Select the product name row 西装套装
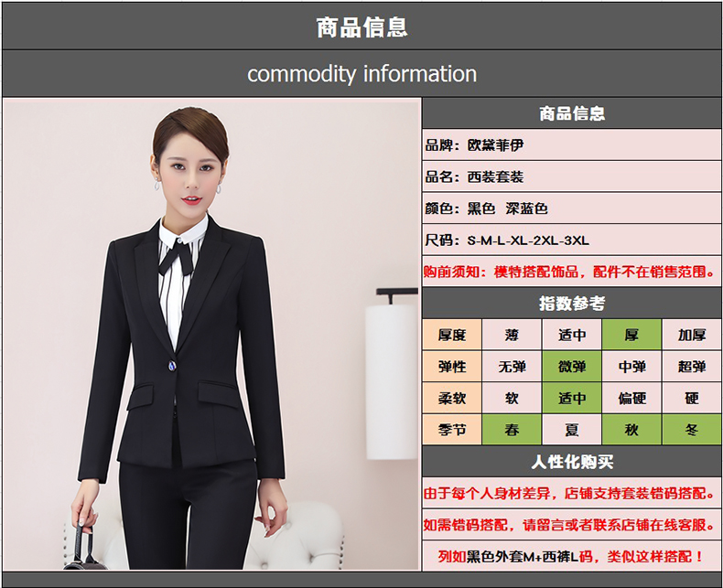Viewport: 723px width, 588px height. click(571, 176)
